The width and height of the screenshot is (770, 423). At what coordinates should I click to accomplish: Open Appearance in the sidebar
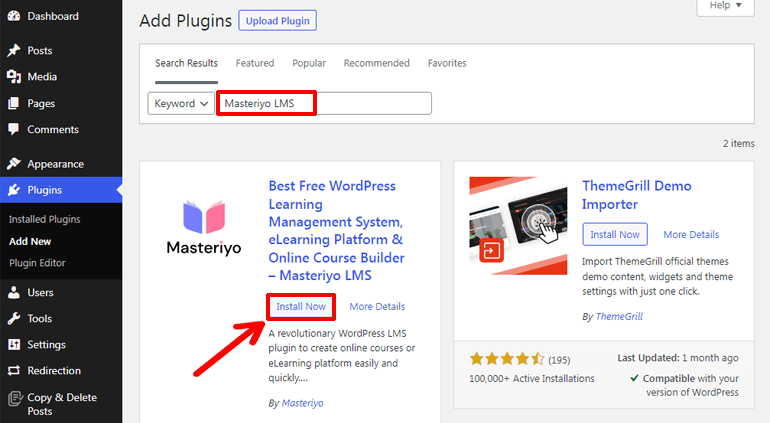pyautogui.click(x=55, y=164)
